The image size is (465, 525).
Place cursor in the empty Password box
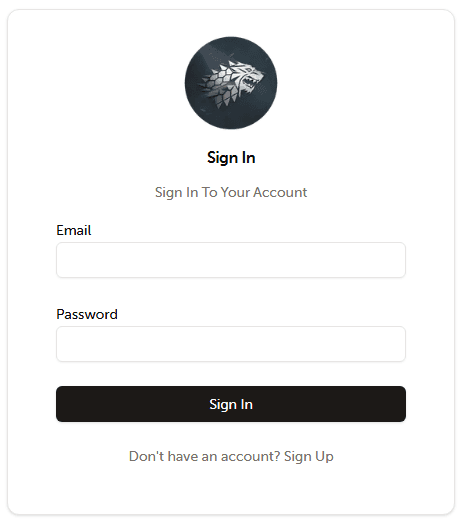pyautogui.click(x=231, y=344)
